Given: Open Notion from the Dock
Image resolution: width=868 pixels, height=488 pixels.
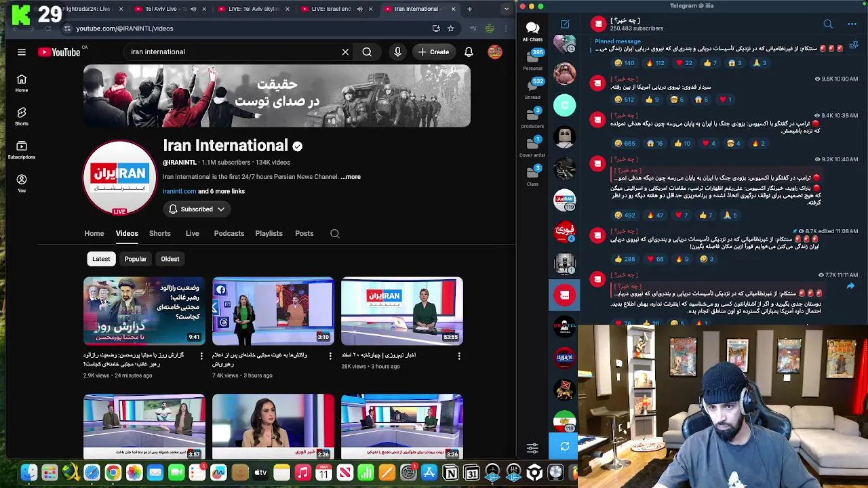Looking at the screenshot, I should pyautogui.click(x=450, y=472).
